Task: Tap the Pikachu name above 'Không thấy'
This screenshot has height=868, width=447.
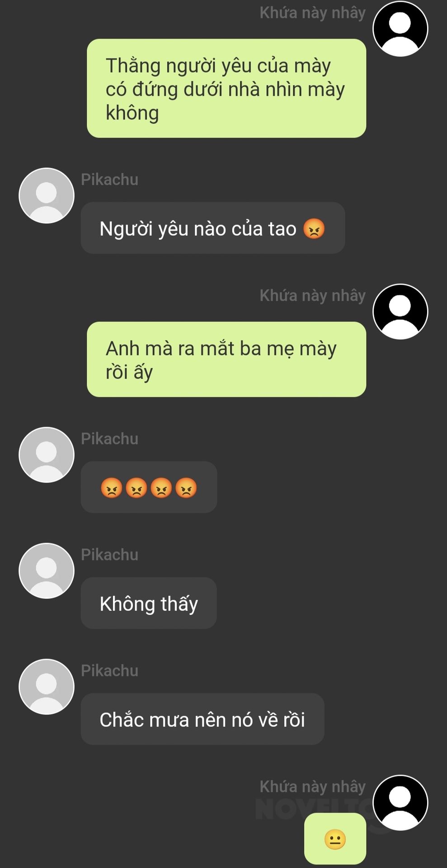Action: (109, 555)
